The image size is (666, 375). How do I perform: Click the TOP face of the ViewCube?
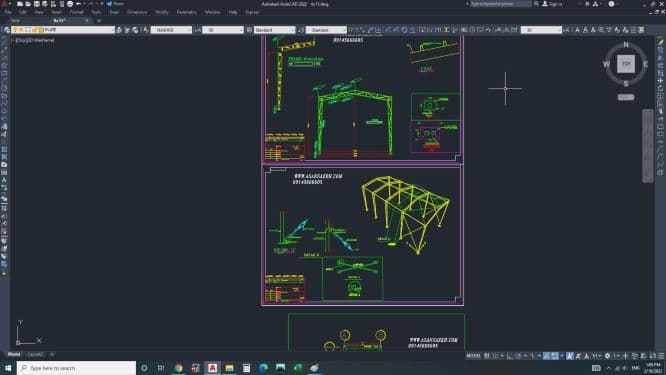coord(626,64)
